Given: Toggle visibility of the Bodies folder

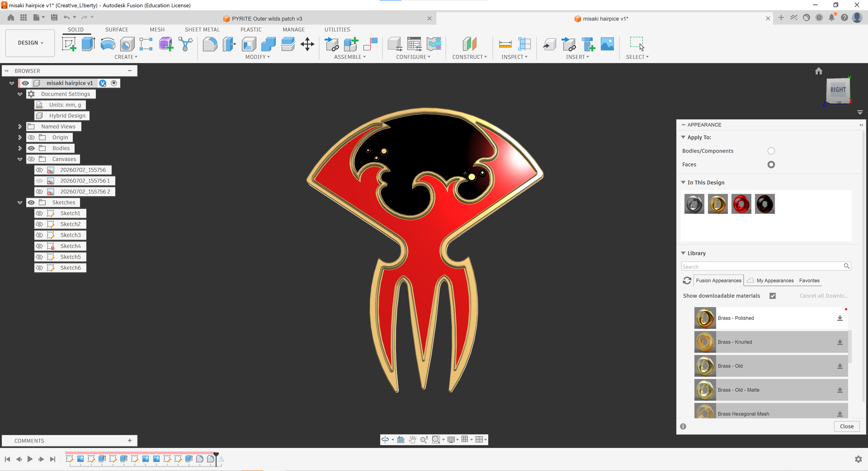Looking at the screenshot, I should tap(31, 148).
